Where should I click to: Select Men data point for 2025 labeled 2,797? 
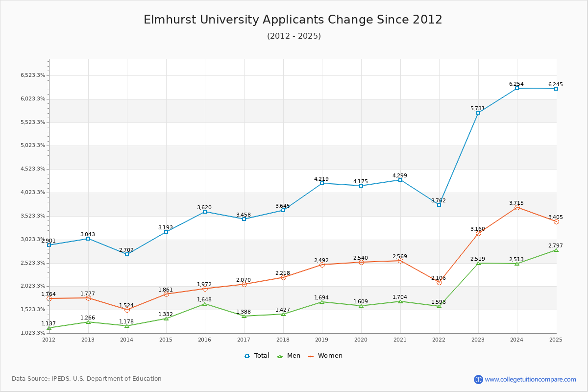pos(556,250)
